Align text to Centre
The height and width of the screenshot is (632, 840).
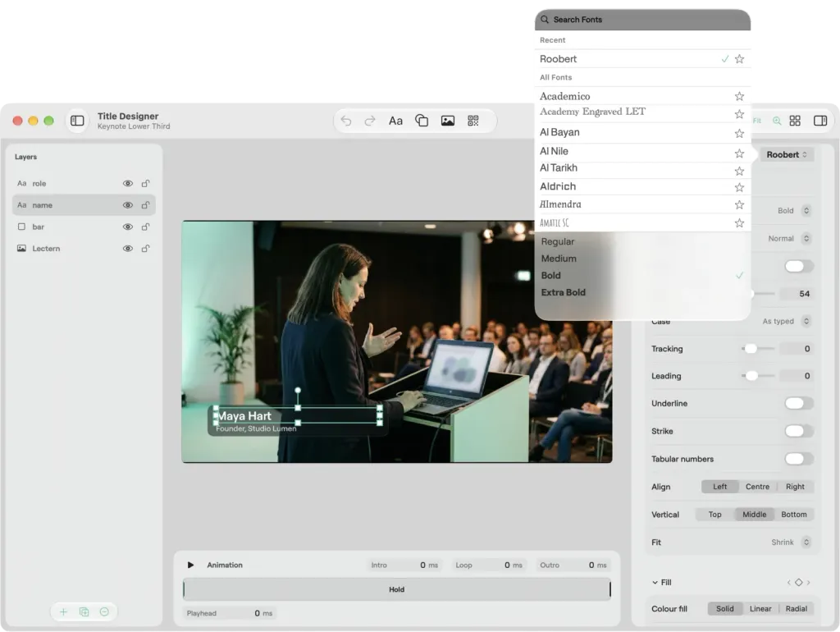[757, 487]
